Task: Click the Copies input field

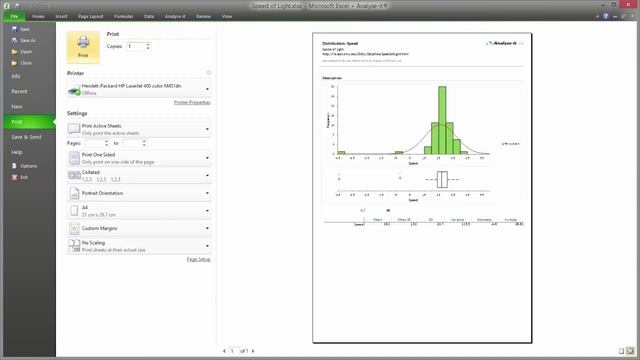Action: 136,46
